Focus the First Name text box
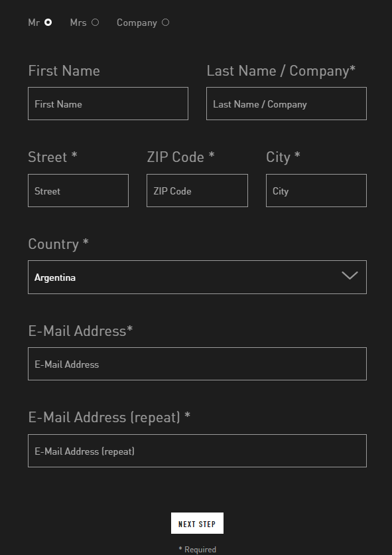 pos(108,104)
